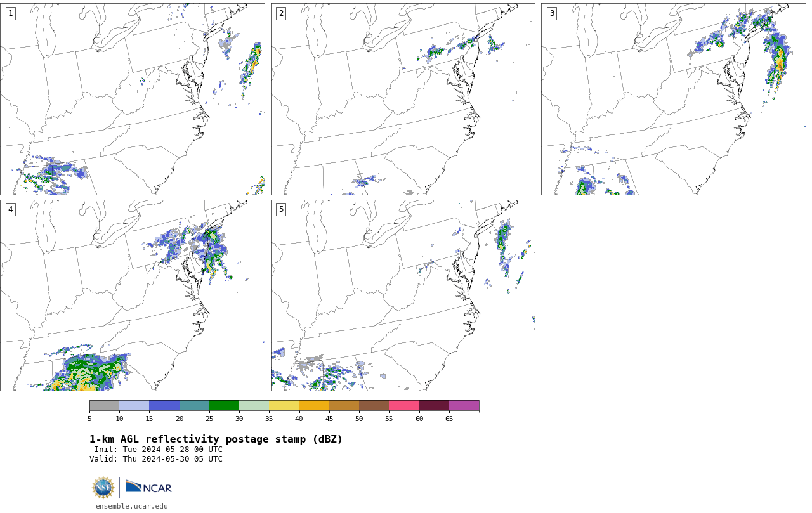Click the colorbar tick label 65
Screen dimensions: 812x513
(x=449, y=419)
